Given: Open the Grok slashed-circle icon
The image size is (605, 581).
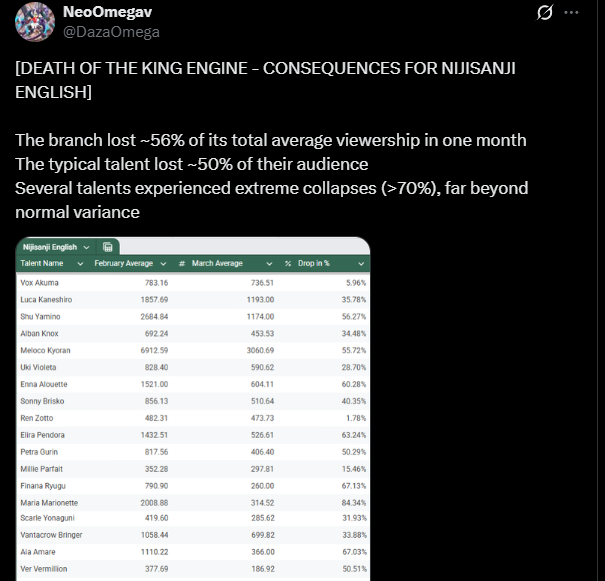Looking at the screenshot, I should [x=545, y=12].
